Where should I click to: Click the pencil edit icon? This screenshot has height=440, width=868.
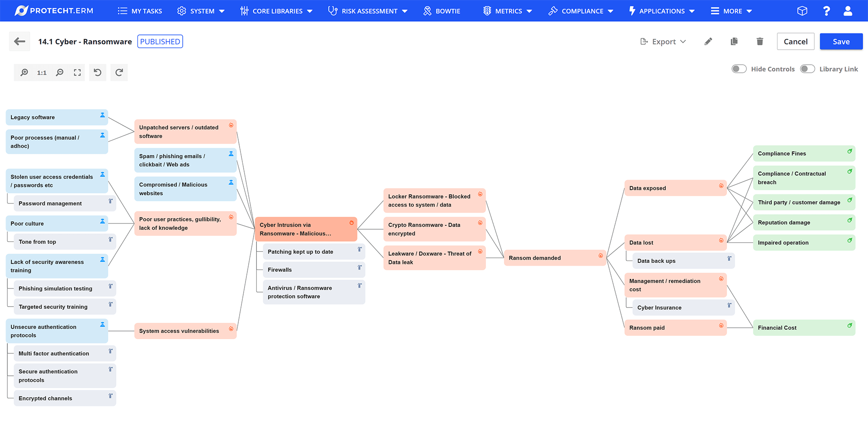[x=708, y=42]
